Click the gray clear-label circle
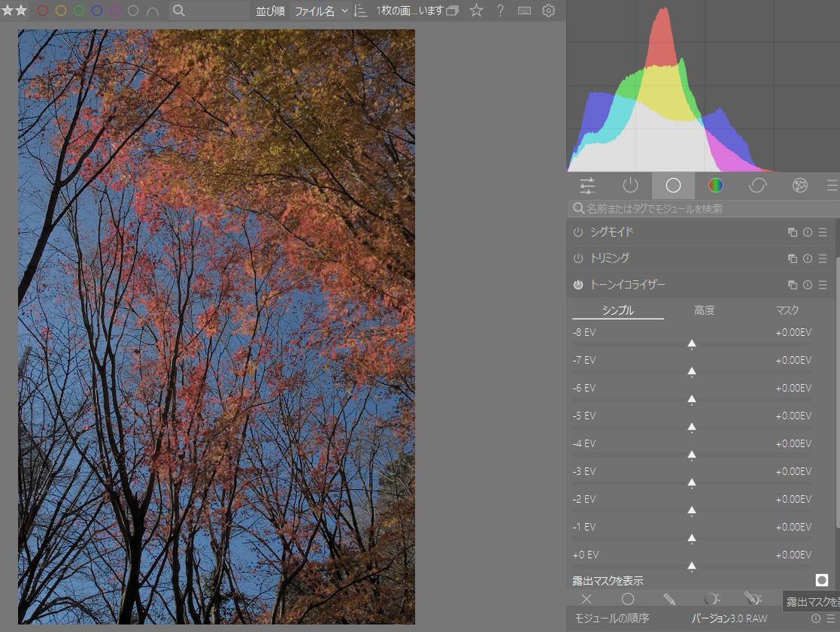This screenshot has height=632, width=840. [x=133, y=11]
